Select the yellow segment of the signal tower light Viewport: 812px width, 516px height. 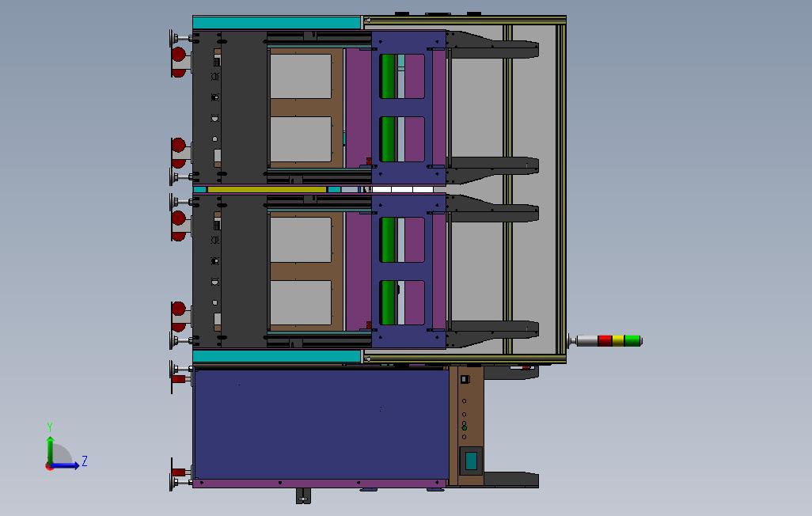tap(618, 341)
